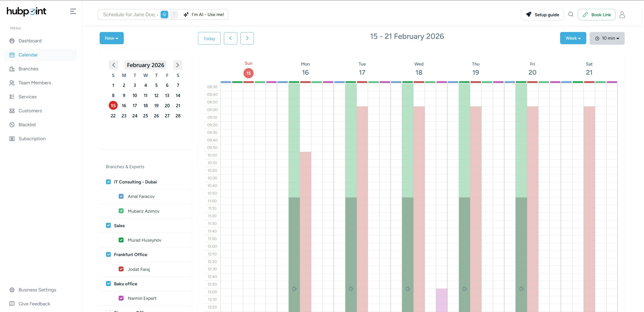The image size is (644, 312).
Task: Open the Book Link button
Action: point(597,14)
